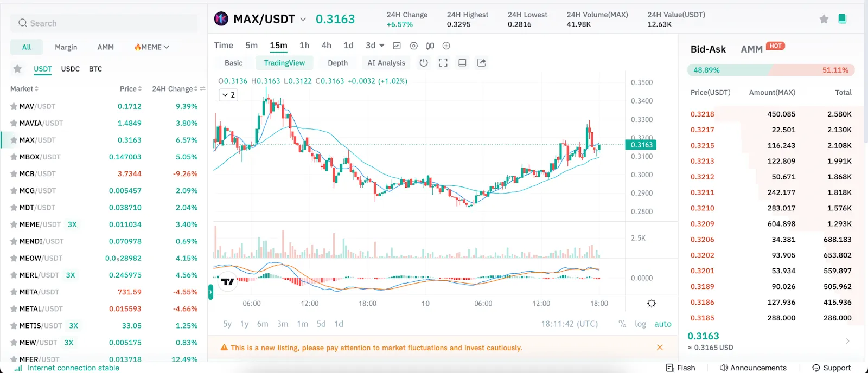Star the MBOX/USDT market
This screenshot has height=373, width=868.
click(x=14, y=157)
